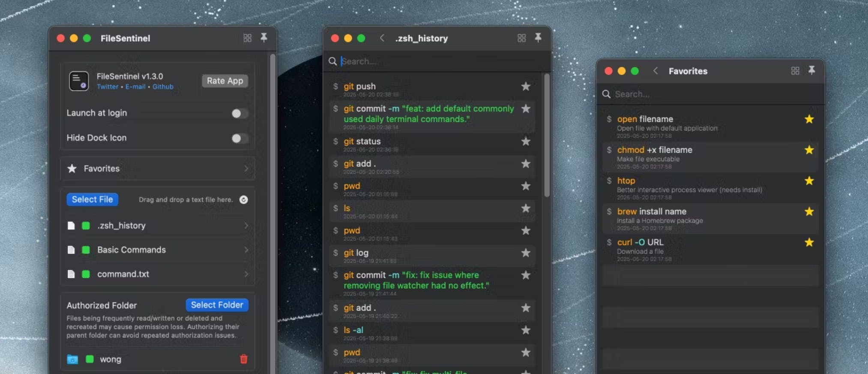Click the 'git log' command text
The height and width of the screenshot is (374, 868).
(x=356, y=253)
